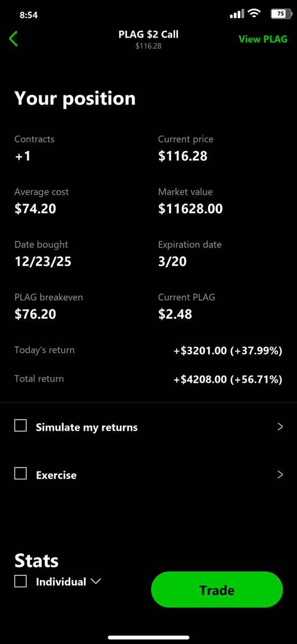Tap the cellular signal bars icon
Viewport: 297px width, 644px height.
tap(236, 14)
